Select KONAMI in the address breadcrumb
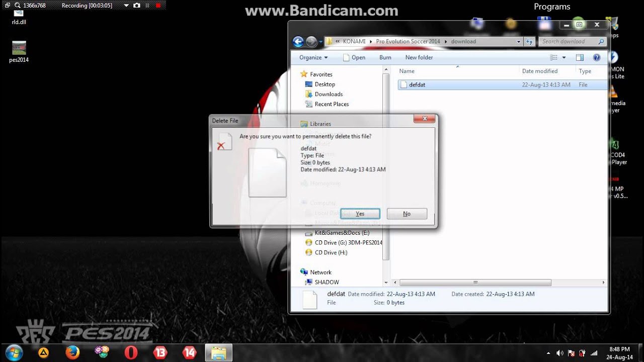This screenshot has height=362, width=644. (354, 41)
